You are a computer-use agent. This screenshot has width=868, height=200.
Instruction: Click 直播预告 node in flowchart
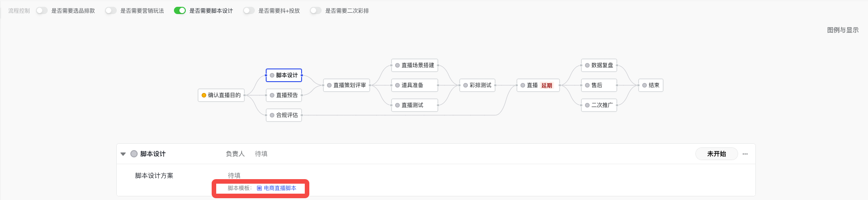click(284, 95)
